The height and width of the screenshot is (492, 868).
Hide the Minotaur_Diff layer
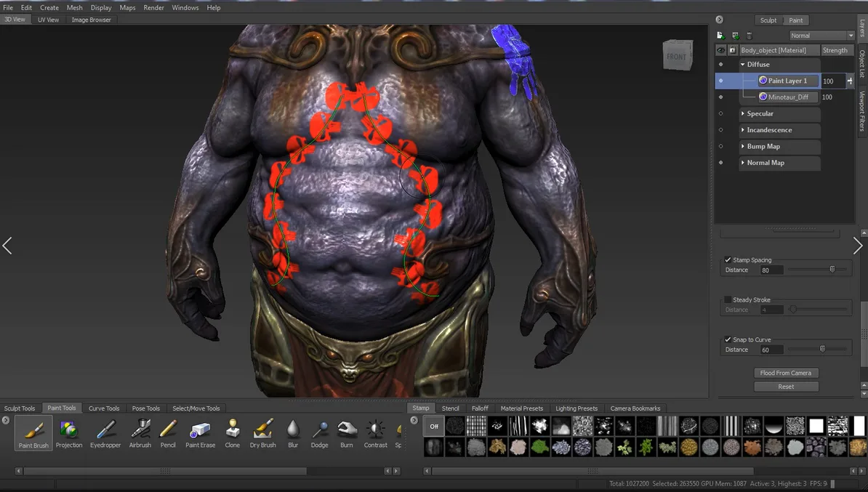point(720,97)
